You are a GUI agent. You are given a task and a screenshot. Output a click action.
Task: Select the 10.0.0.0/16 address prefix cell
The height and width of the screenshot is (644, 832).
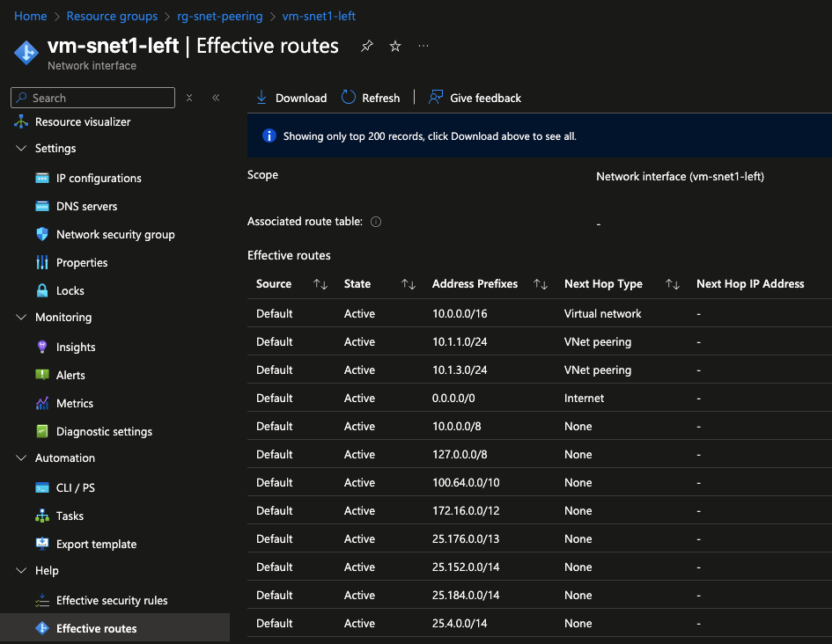(460, 313)
